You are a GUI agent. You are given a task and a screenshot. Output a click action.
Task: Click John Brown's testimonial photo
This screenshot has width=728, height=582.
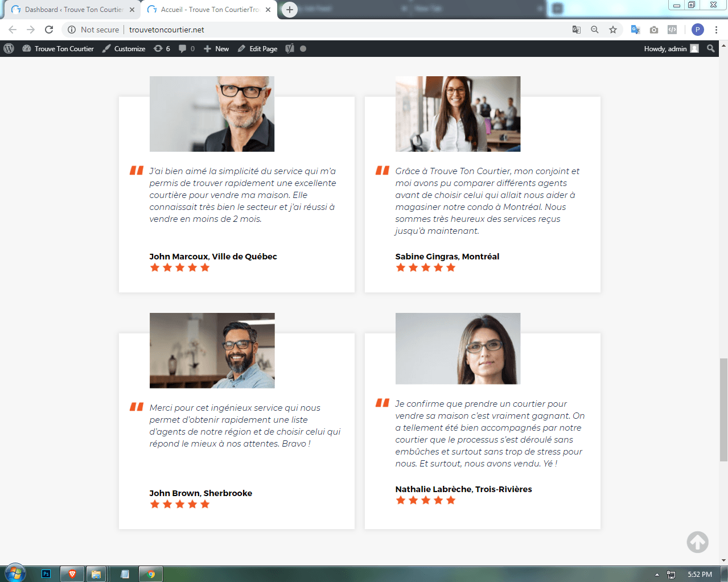[x=212, y=350]
